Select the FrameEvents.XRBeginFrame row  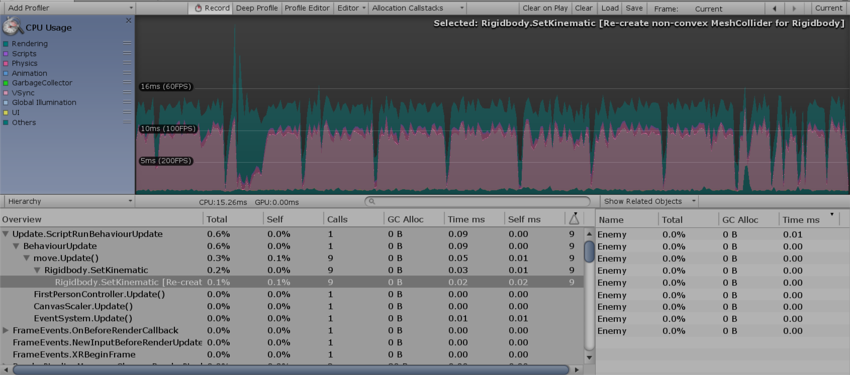pos(292,354)
